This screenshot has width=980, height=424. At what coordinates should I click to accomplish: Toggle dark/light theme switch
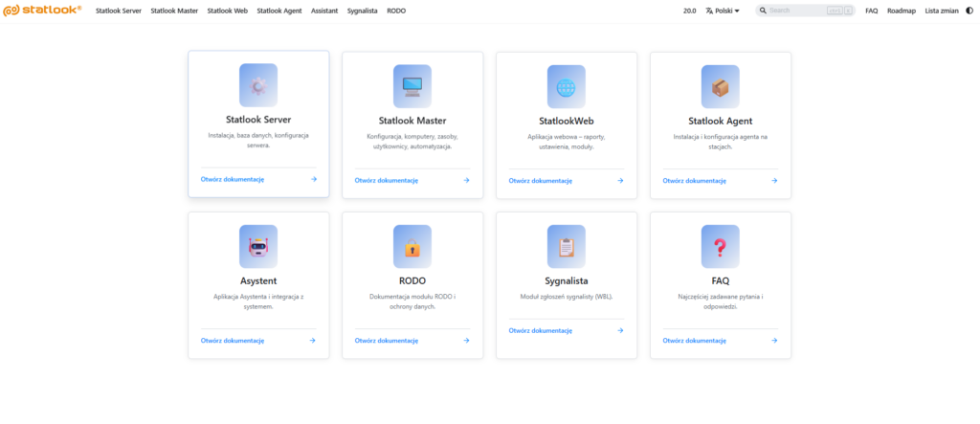tap(969, 11)
